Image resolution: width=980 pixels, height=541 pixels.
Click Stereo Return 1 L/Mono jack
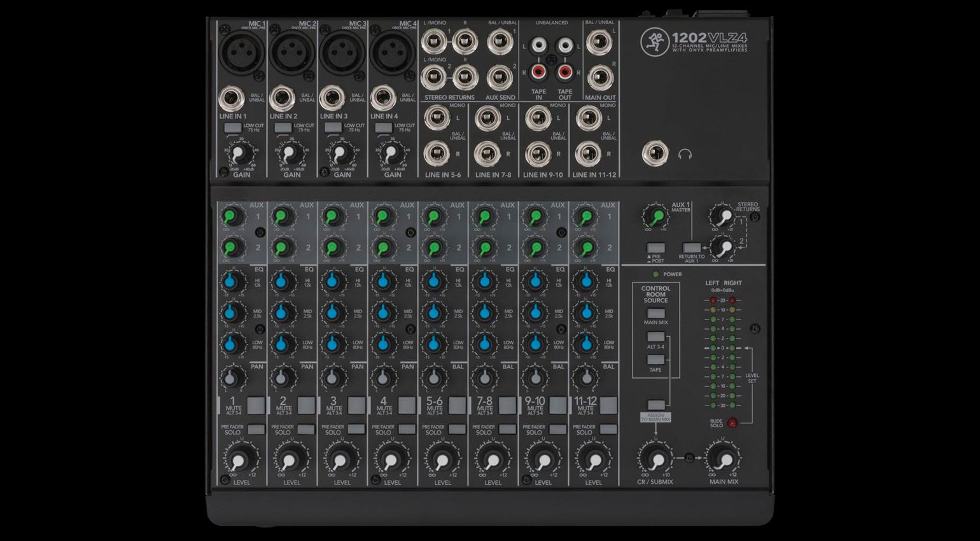click(433, 43)
